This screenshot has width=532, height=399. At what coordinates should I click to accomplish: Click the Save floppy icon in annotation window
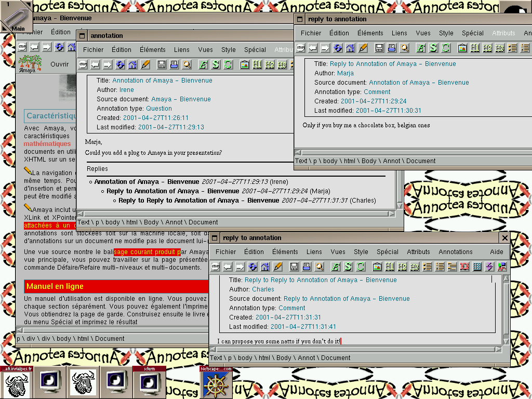[162, 65]
